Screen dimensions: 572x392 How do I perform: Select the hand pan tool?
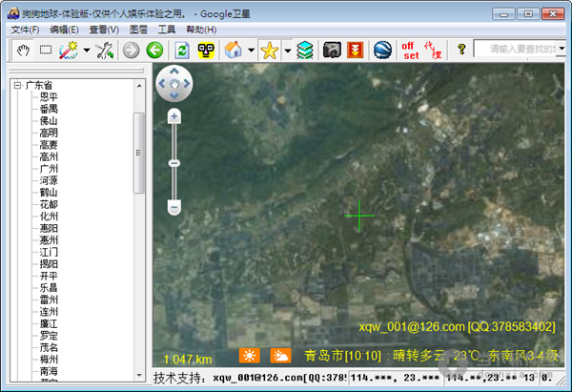[21, 50]
